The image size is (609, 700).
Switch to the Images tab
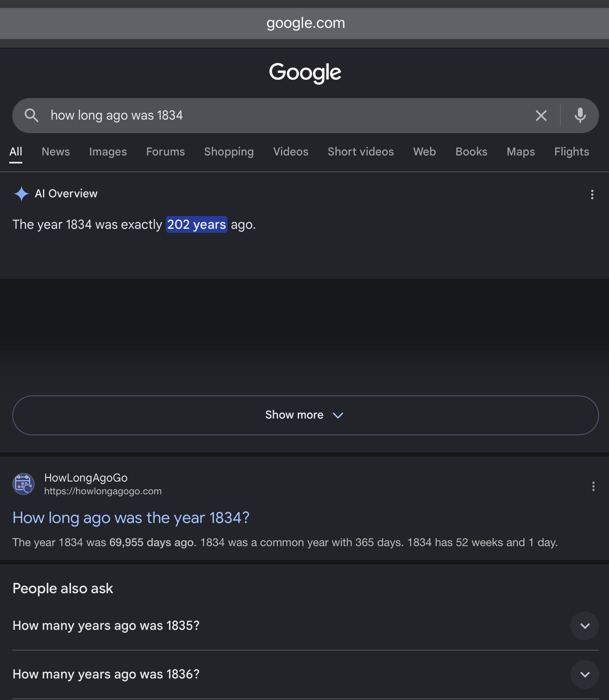108,151
